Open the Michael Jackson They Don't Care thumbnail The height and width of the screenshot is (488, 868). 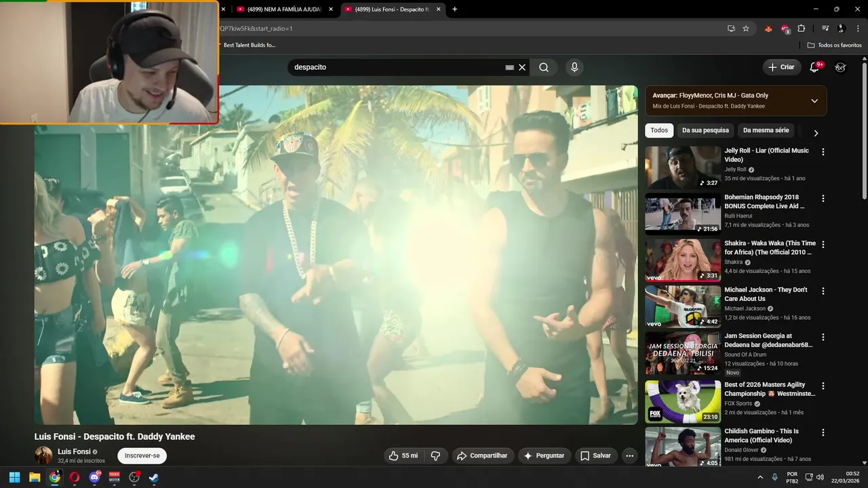tap(683, 306)
